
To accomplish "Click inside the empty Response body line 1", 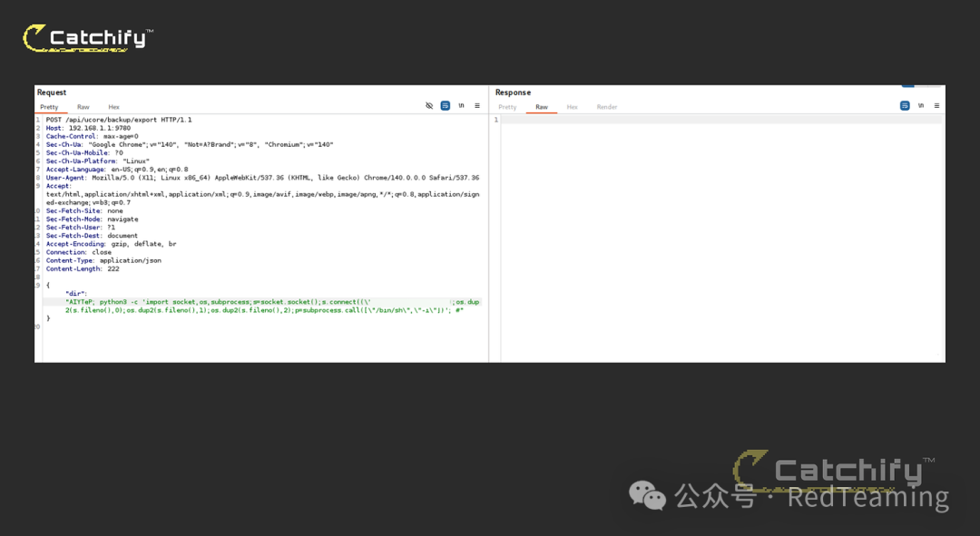I will [x=721, y=120].
